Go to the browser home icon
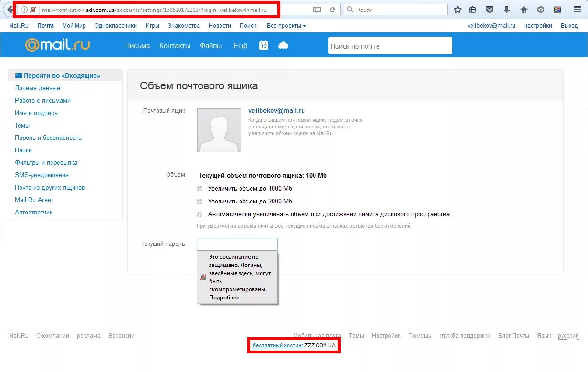 (524, 10)
